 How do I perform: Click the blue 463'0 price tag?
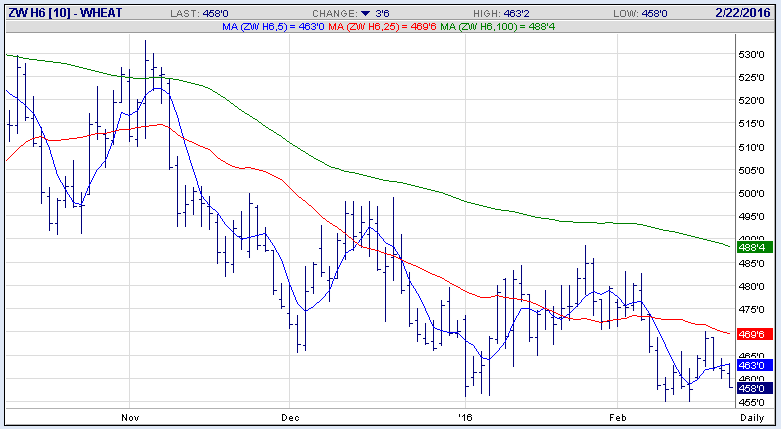[751, 366]
